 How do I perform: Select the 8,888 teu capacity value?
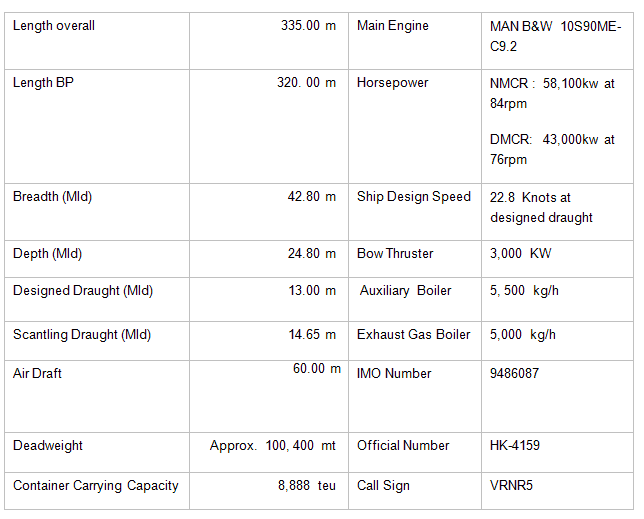click(x=307, y=486)
